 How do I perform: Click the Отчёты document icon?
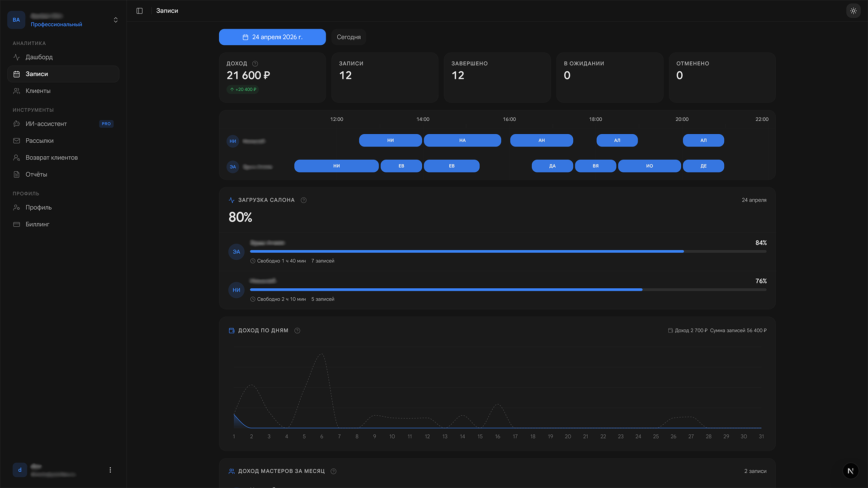(x=17, y=174)
